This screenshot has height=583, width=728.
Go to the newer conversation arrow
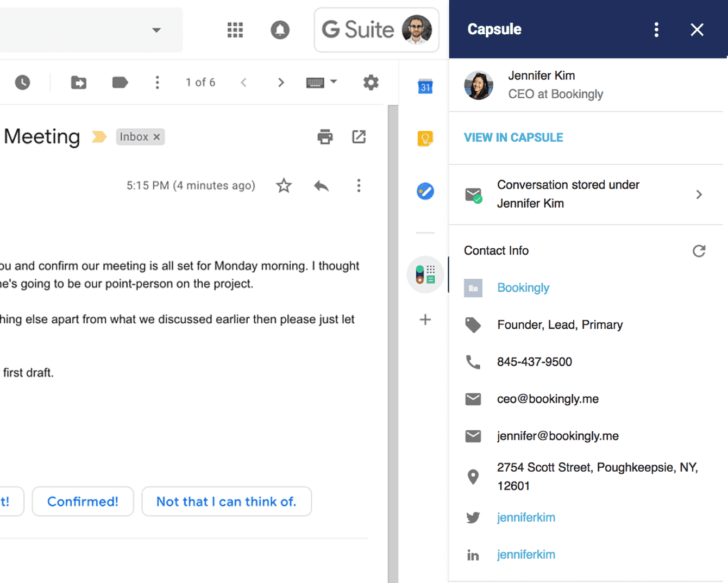coord(244,83)
